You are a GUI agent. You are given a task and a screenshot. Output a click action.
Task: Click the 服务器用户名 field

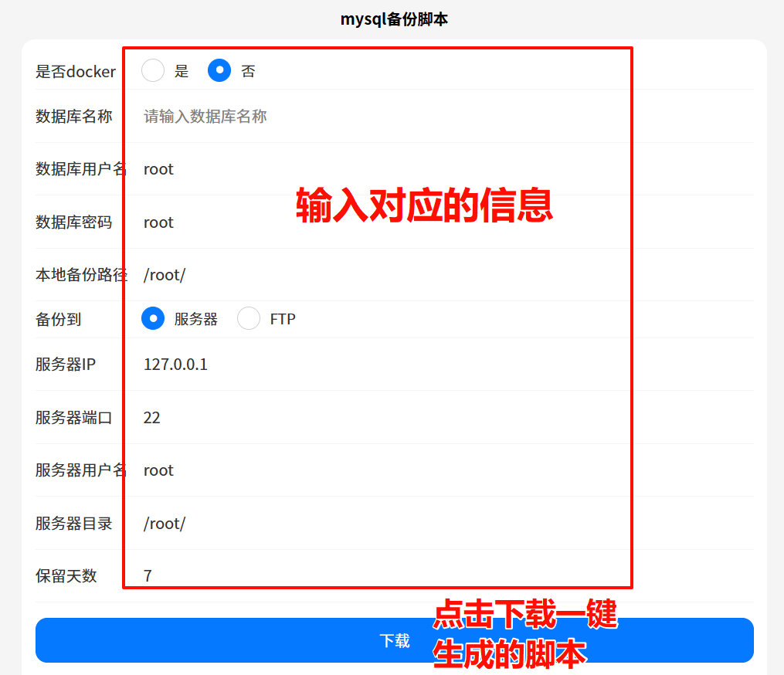449,470
